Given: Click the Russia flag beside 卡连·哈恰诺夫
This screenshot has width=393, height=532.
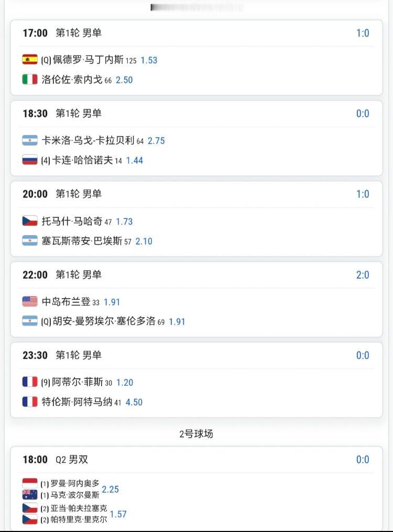Looking at the screenshot, I should pos(30,160).
